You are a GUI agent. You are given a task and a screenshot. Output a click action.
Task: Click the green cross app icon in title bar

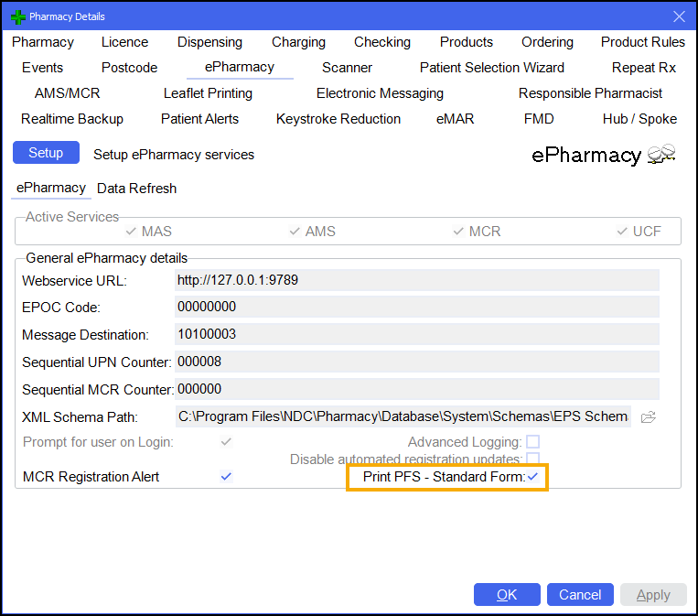(16, 16)
